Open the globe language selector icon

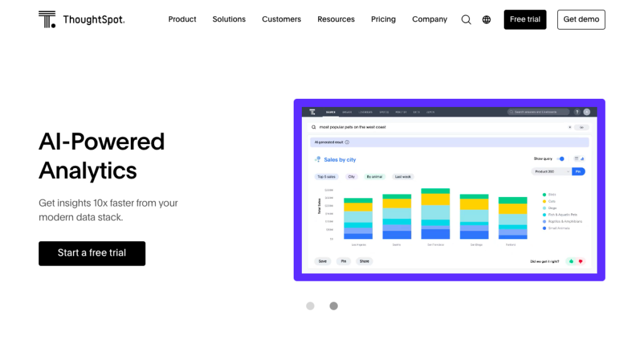tap(486, 20)
